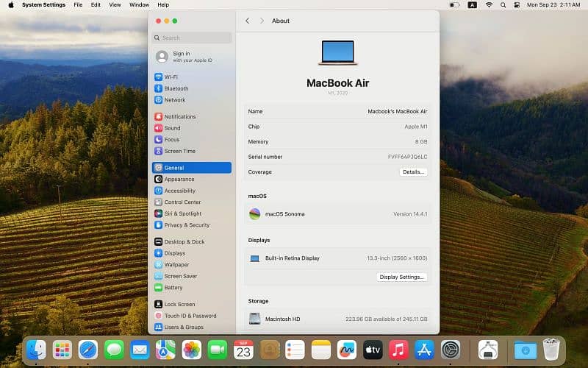Click the Display Settings… button
588x368 pixels.
pos(402,277)
